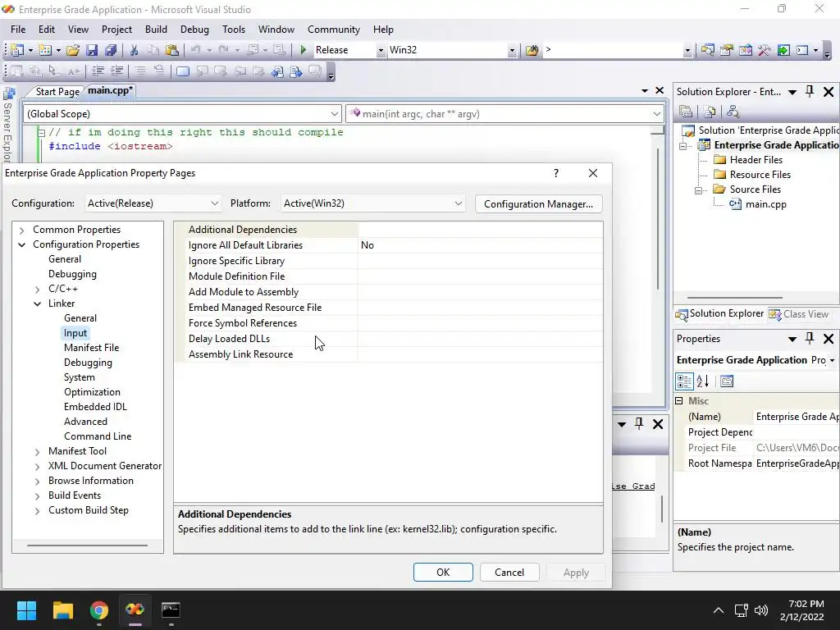Screen dimensions: 840x630
Task: Click the Property Pages icon in Properties panel
Action: coord(727,381)
